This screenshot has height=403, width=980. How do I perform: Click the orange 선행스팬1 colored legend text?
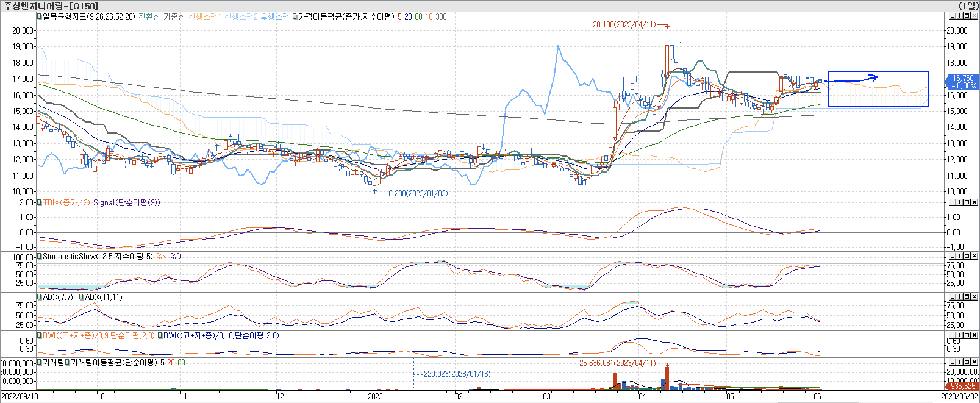[x=206, y=17]
